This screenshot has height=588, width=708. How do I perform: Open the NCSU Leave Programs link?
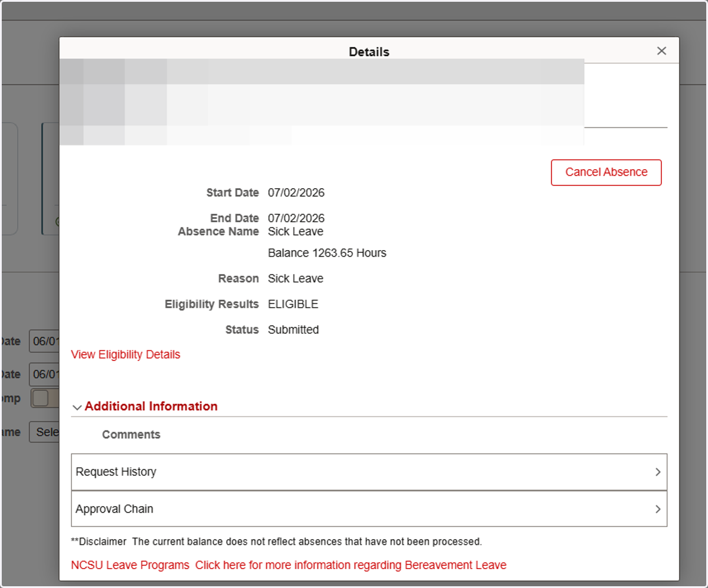(x=130, y=565)
